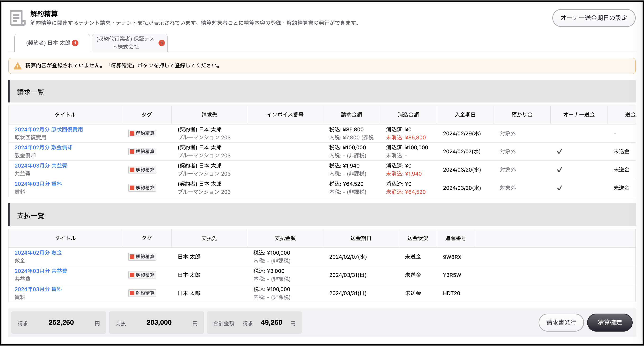Click date 2024/02/29(木)
The height and width of the screenshot is (346, 644).
click(462, 133)
